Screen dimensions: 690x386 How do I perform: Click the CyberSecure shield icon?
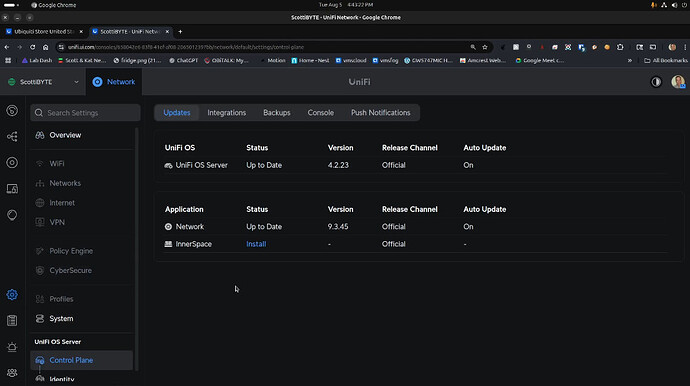tap(40, 270)
